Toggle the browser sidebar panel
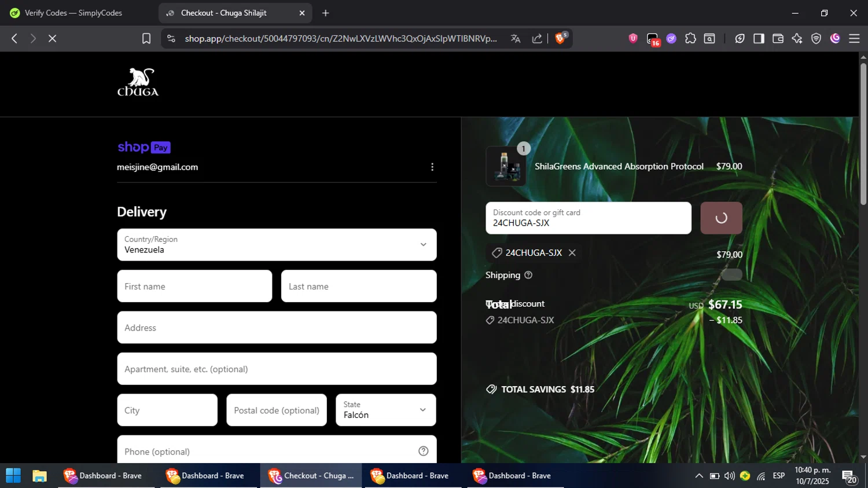Image resolution: width=868 pixels, height=488 pixels. click(759, 38)
